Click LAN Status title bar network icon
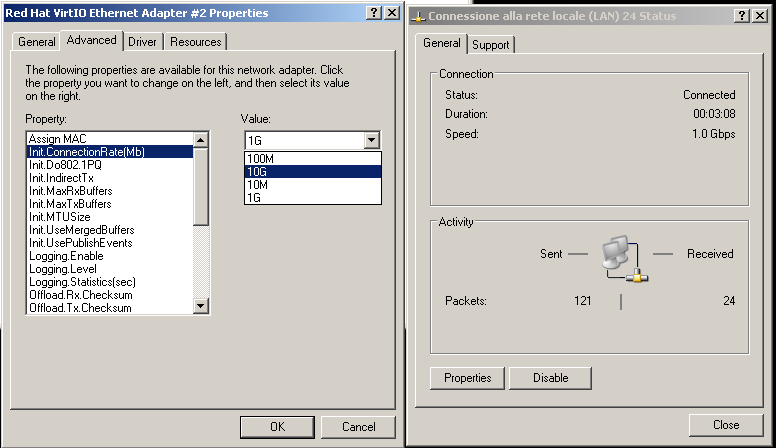Viewport: 776px width, 448px height. [419, 17]
